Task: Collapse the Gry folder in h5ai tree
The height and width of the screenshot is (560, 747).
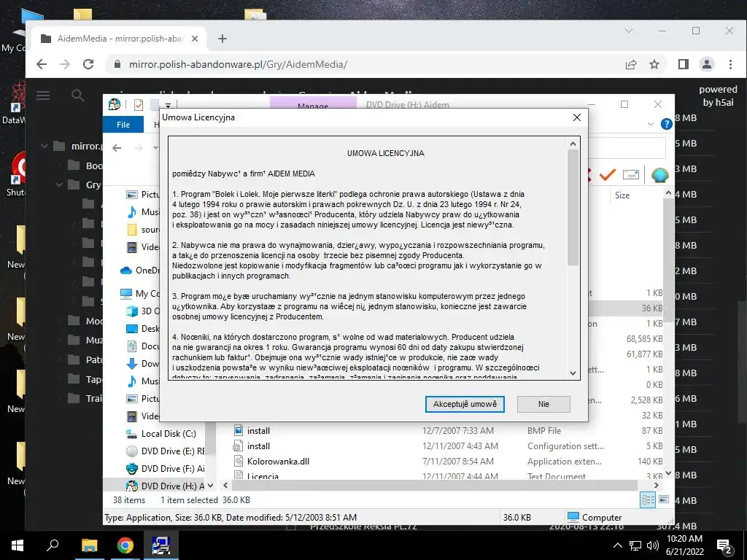Action: [x=59, y=184]
